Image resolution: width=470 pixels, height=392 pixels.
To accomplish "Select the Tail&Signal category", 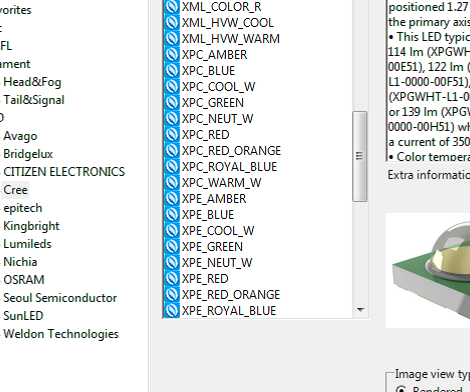I will tap(34, 100).
